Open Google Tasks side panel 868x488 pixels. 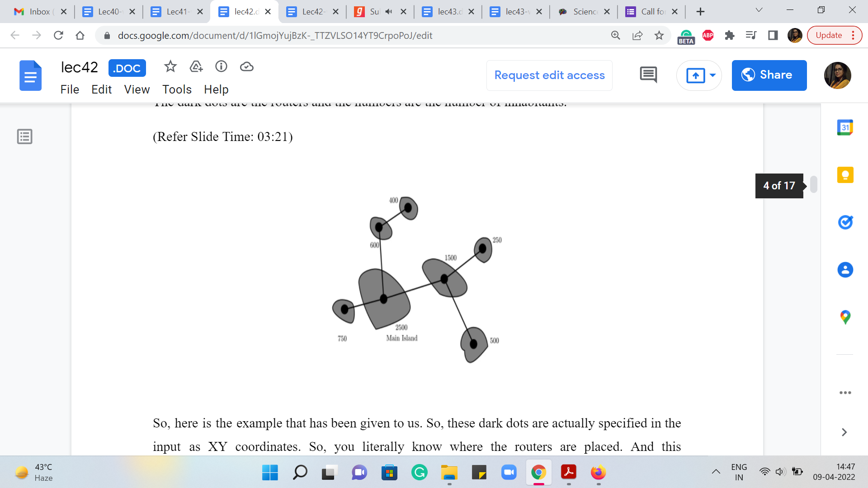click(845, 222)
